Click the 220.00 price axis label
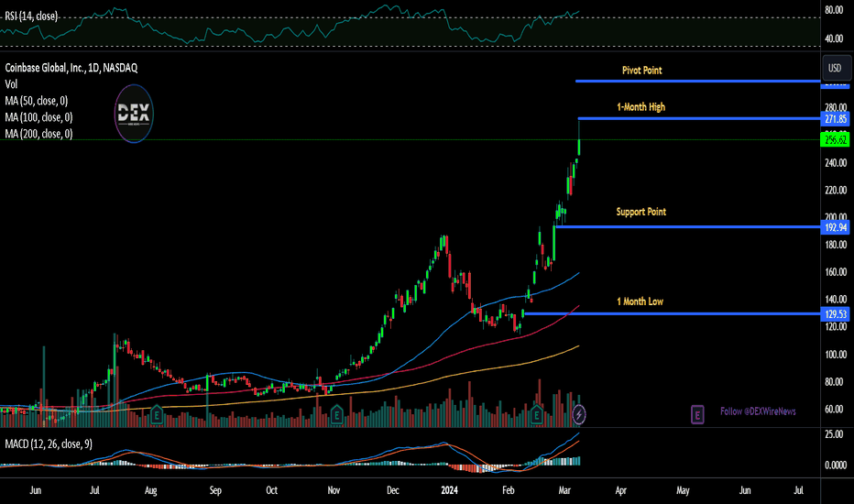 [x=836, y=191]
